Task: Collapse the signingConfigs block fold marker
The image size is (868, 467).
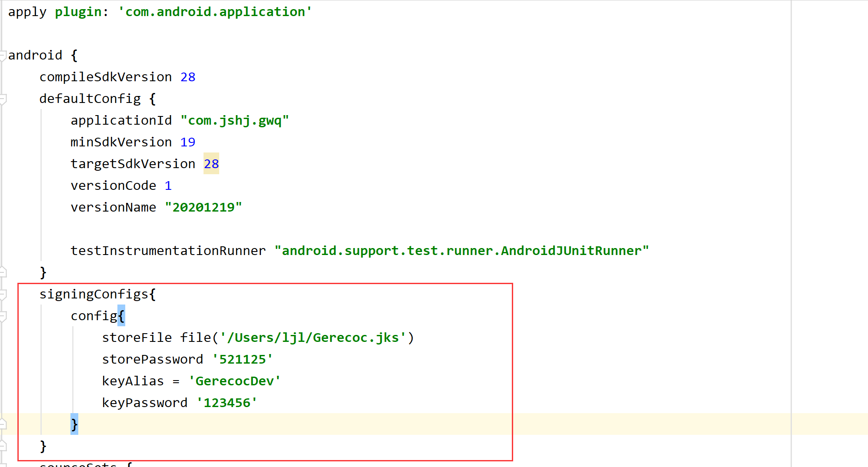Action: coord(3,295)
